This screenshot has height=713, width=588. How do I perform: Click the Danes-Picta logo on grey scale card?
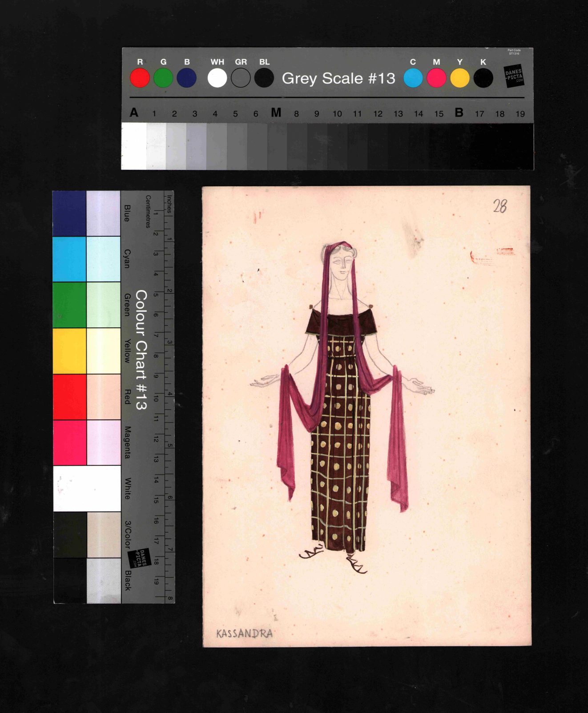click(x=514, y=76)
